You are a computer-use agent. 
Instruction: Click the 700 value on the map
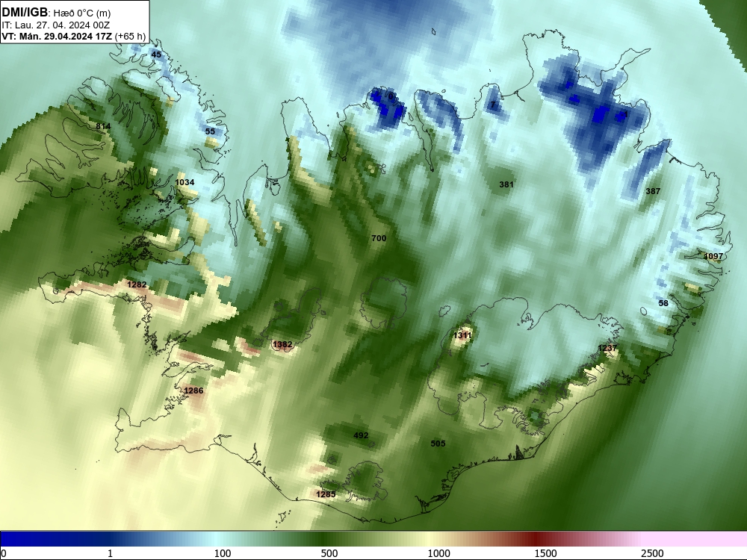[x=379, y=239]
